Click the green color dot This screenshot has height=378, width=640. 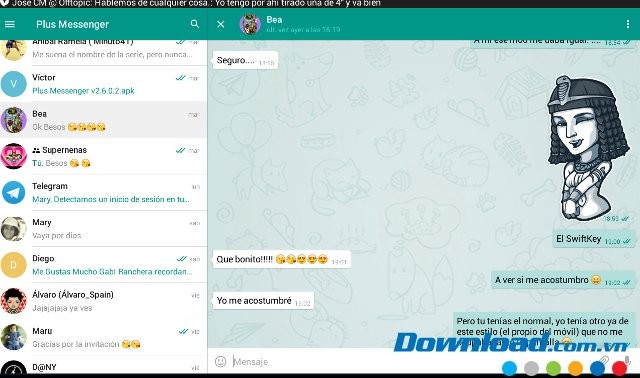[553, 368]
